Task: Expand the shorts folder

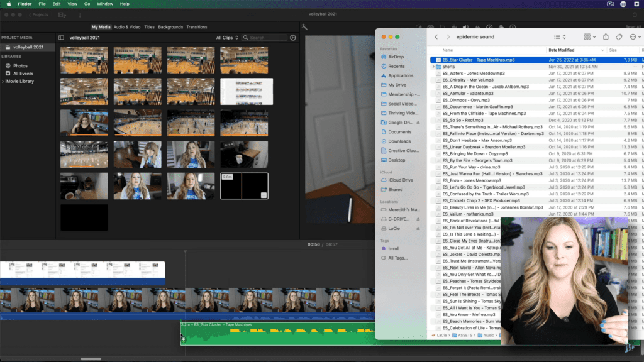Action: pyautogui.click(x=433, y=67)
